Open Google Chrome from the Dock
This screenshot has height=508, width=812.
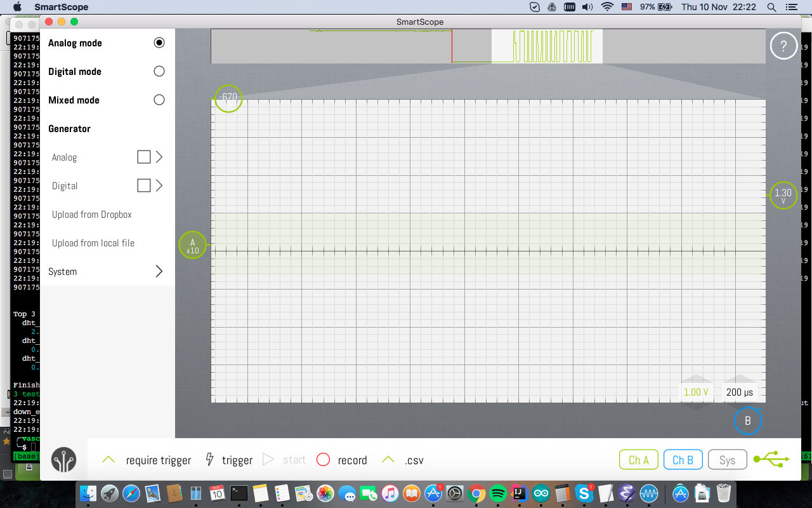click(476, 493)
